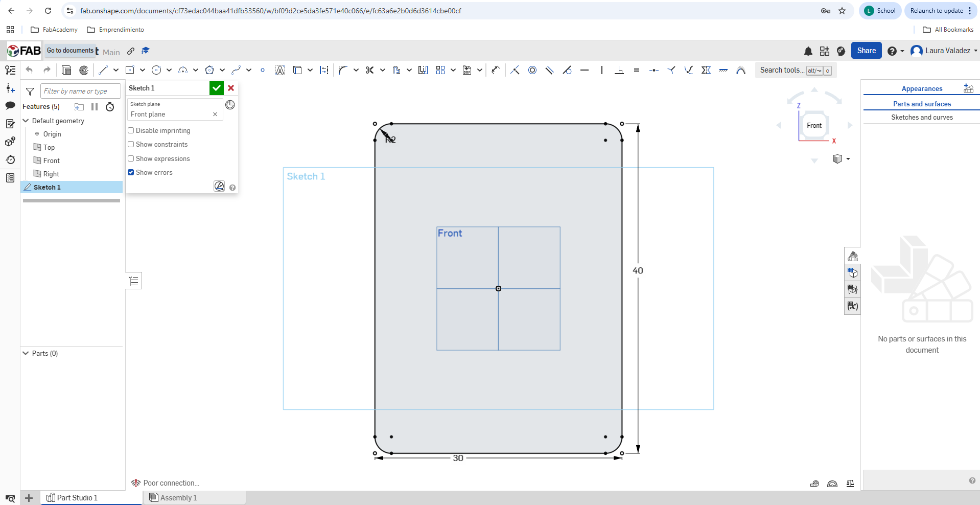Cancel Sketch 1 with the red X
The width and height of the screenshot is (980, 505).
[x=231, y=88]
